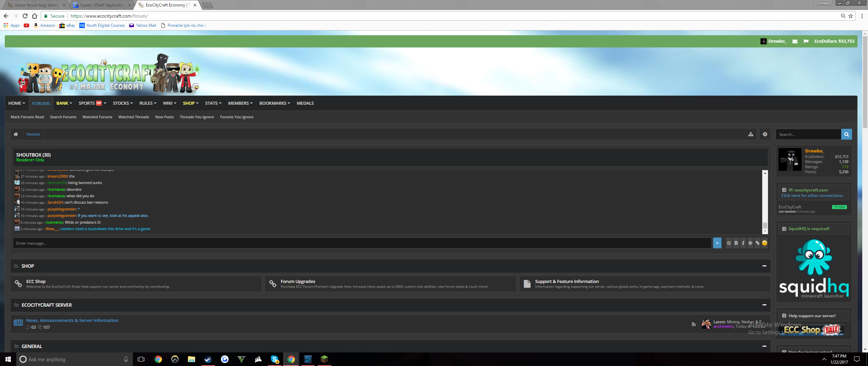
Task: Insert link with the chain icon
Action: pos(757,243)
